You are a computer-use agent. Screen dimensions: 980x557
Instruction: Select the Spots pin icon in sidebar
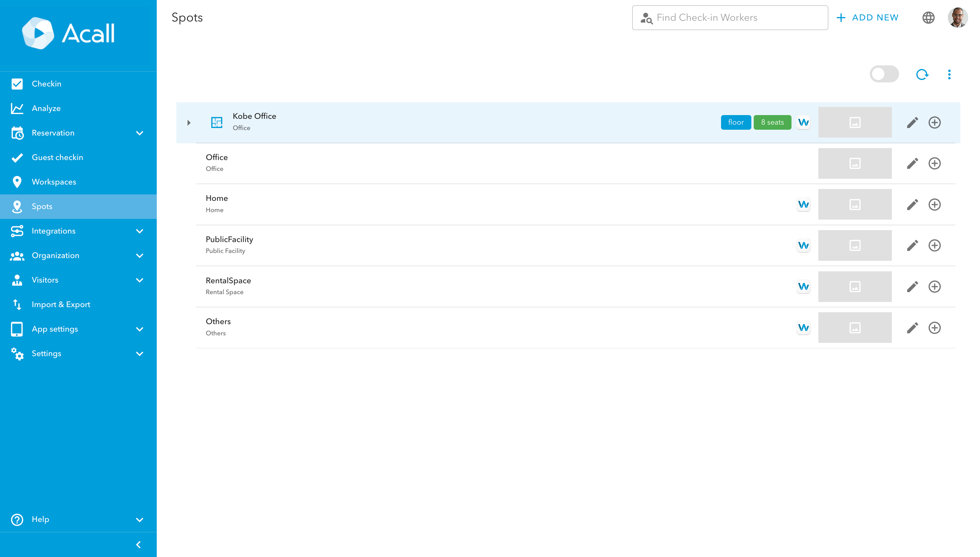tap(17, 207)
